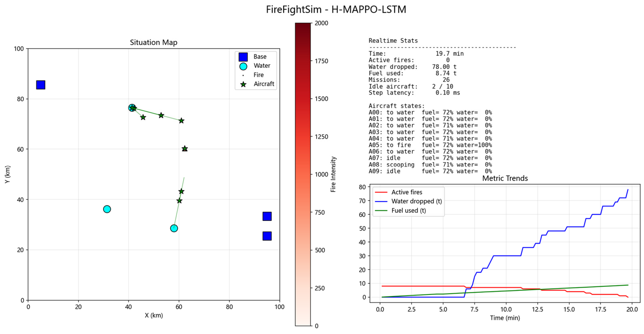Select the aircraft star at the top water source

(132, 108)
